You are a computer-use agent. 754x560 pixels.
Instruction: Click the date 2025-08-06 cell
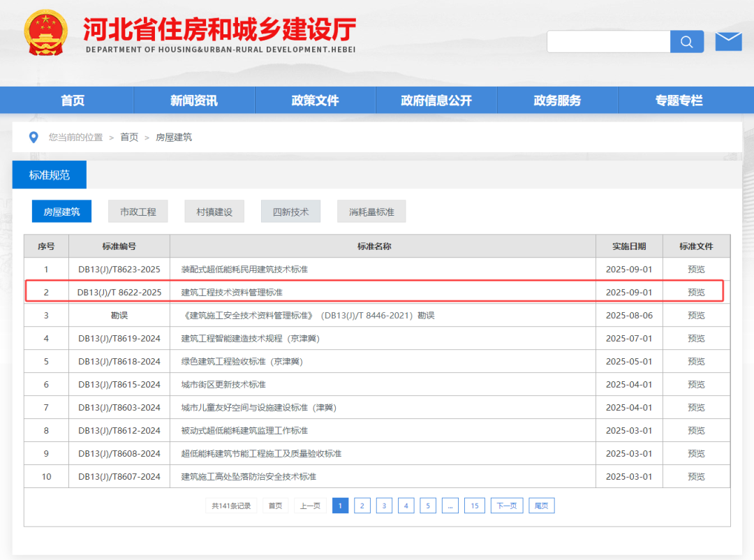click(x=629, y=316)
